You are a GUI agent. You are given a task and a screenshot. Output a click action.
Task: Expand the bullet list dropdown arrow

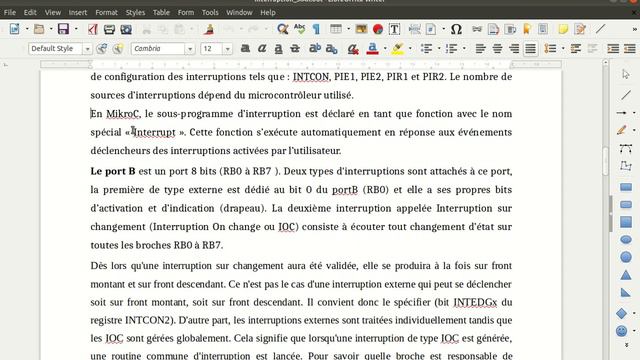click(439, 49)
